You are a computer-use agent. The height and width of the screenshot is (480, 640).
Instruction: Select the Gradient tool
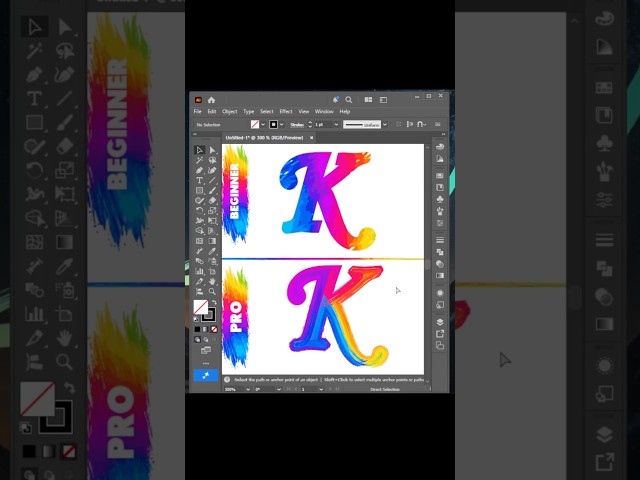(212, 241)
